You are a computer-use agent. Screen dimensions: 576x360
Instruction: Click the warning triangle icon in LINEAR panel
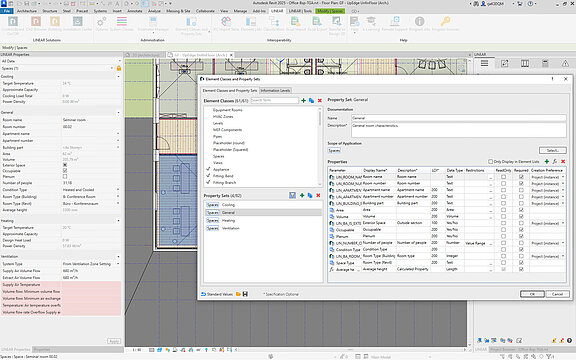click(565, 64)
